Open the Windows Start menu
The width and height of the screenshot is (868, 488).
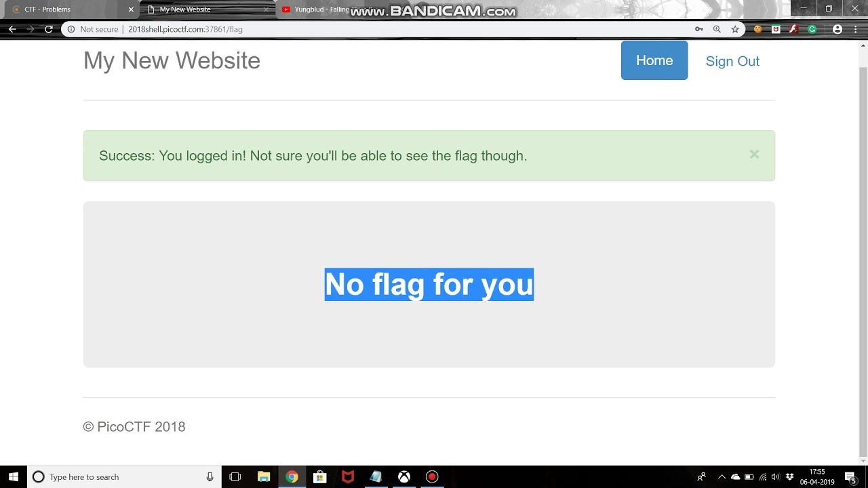[13, 476]
